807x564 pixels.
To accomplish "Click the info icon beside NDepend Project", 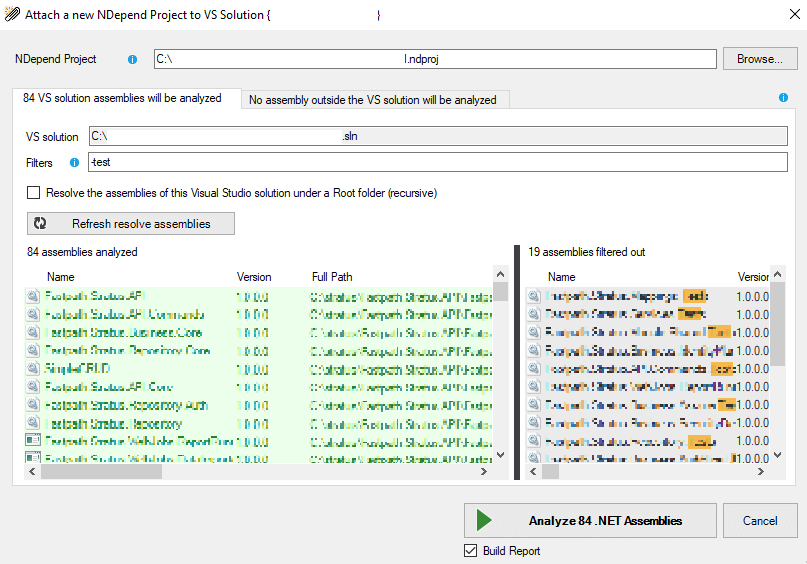I will 132,60.
